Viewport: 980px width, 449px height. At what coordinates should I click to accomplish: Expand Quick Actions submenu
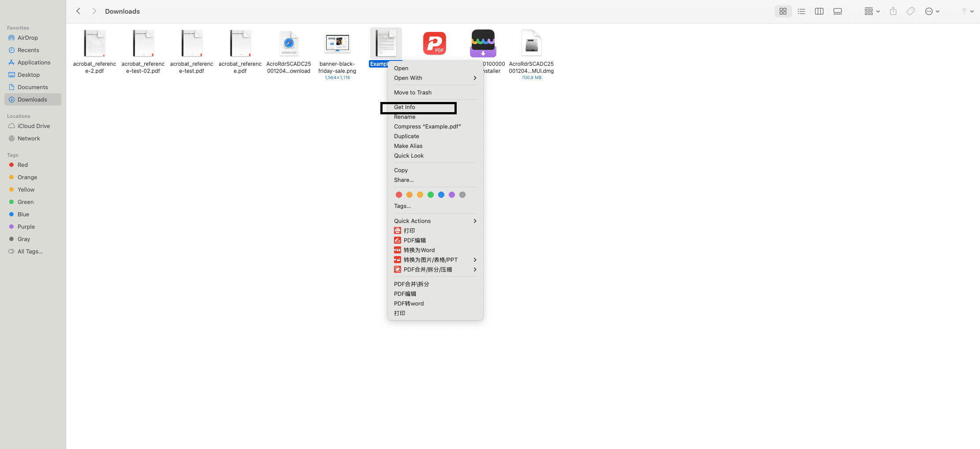click(x=435, y=221)
